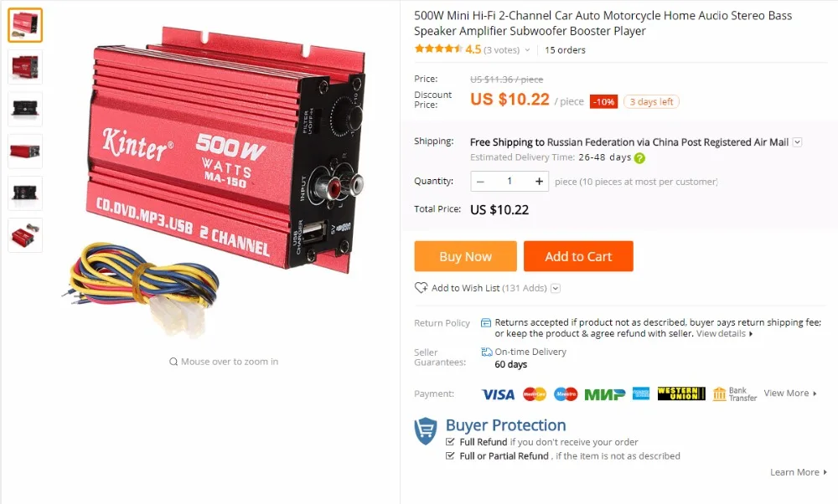Click the American Express payment icon
The height and width of the screenshot is (504, 838).
pyautogui.click(x=641, y=394)
